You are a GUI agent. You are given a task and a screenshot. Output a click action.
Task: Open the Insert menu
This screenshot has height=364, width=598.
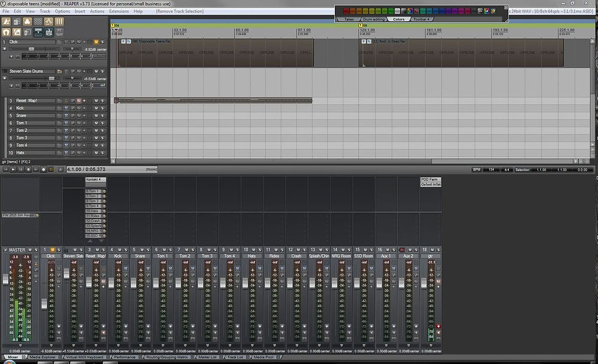pyautogui.click(x=80, y=11)
